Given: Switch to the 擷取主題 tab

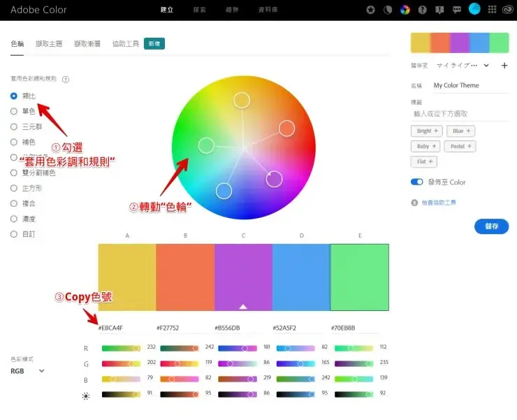Looking at the screenshot, I should click(49, 43).
